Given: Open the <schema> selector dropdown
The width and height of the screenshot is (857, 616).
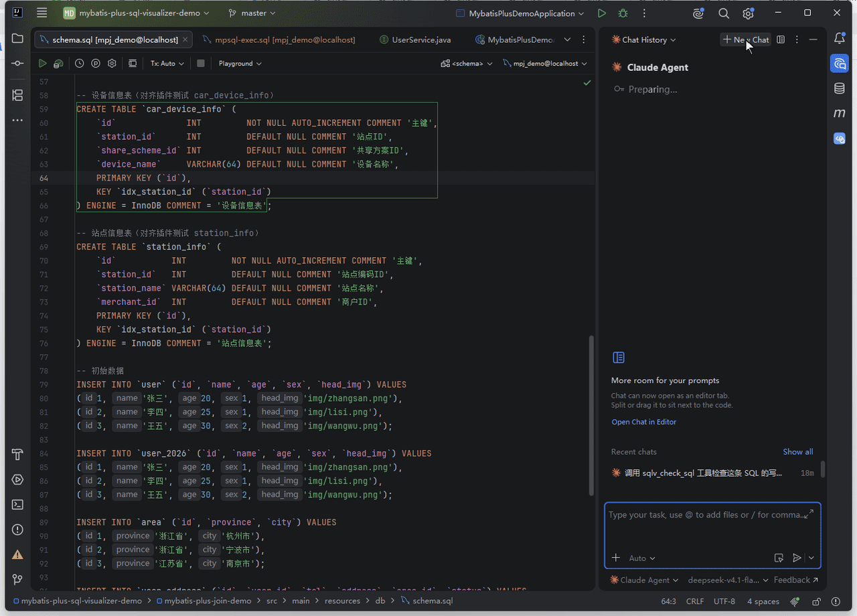Looking at the screenshot, I should point(467,64).
